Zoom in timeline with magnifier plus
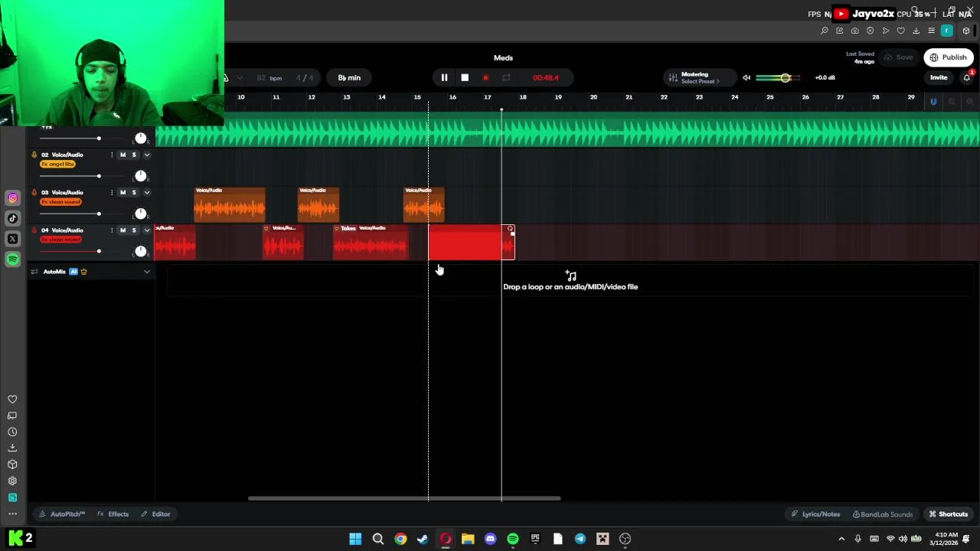The height and width of the screenshot is (551, 980). 970,101
